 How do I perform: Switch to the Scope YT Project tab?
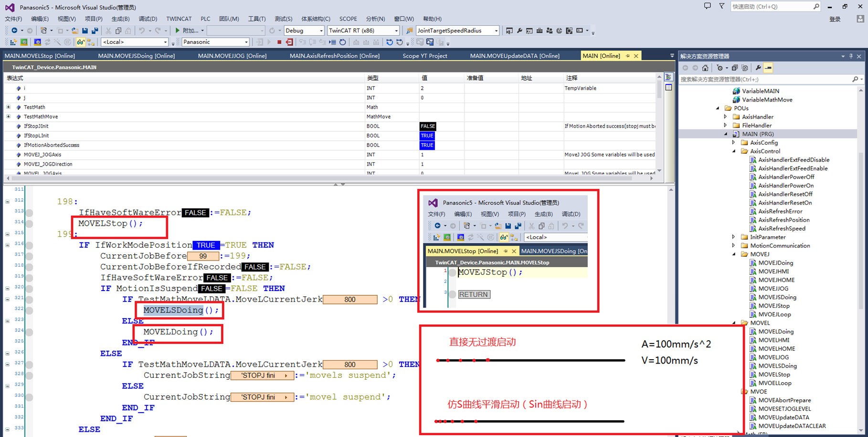point(425,56)
